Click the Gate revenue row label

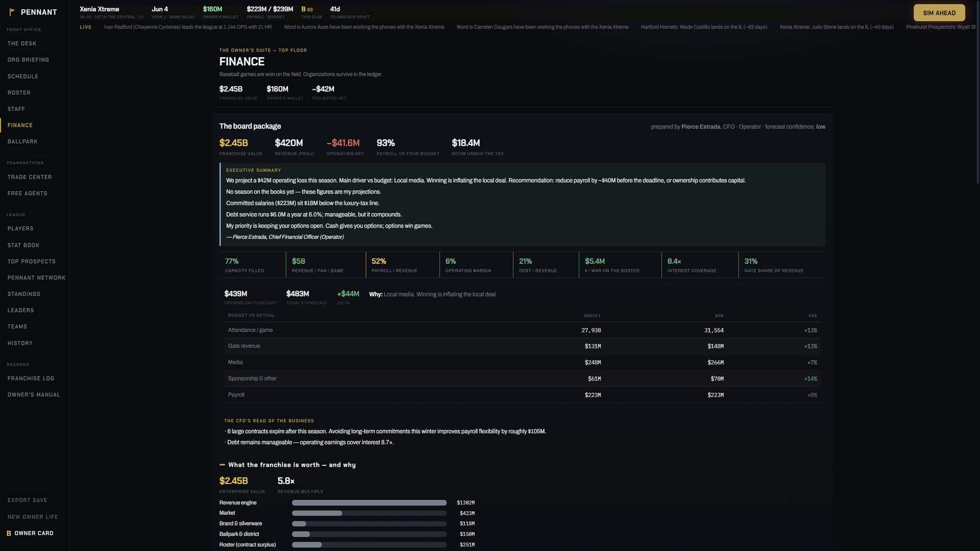pos(244,346)
